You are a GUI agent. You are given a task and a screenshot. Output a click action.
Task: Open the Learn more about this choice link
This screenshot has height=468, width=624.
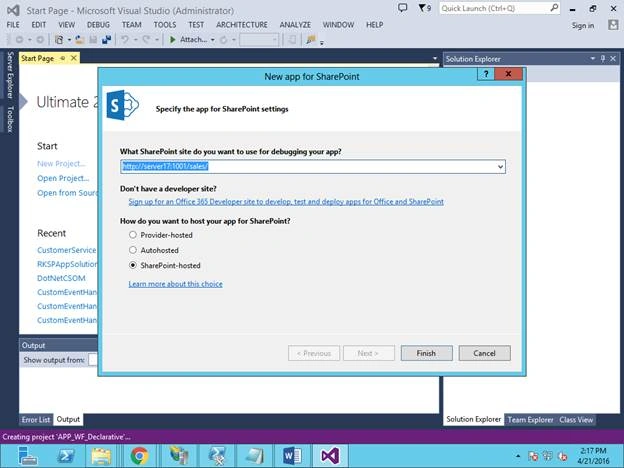[x=175, y=284]
